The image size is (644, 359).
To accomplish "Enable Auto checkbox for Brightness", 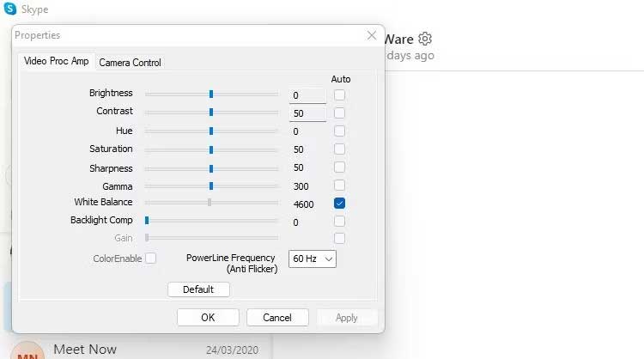I will (x=340, y=94).
